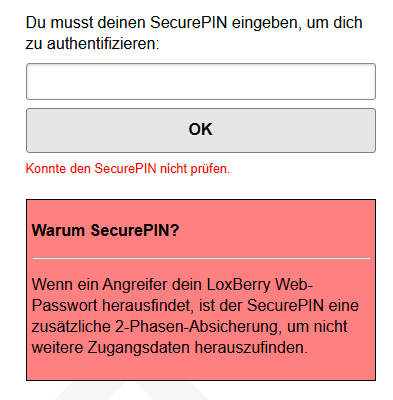Click the word "Warum" in the bold heading
The height and width of the screenshot is (400, 393).
pos(58,230)
